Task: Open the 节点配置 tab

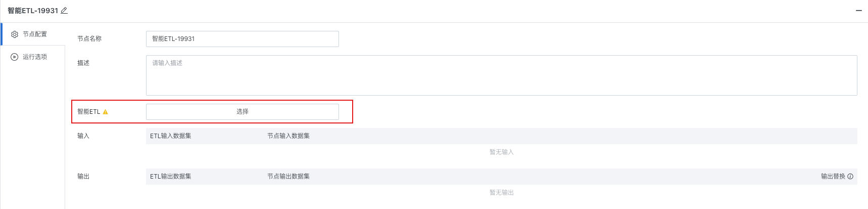Action: 33,34
